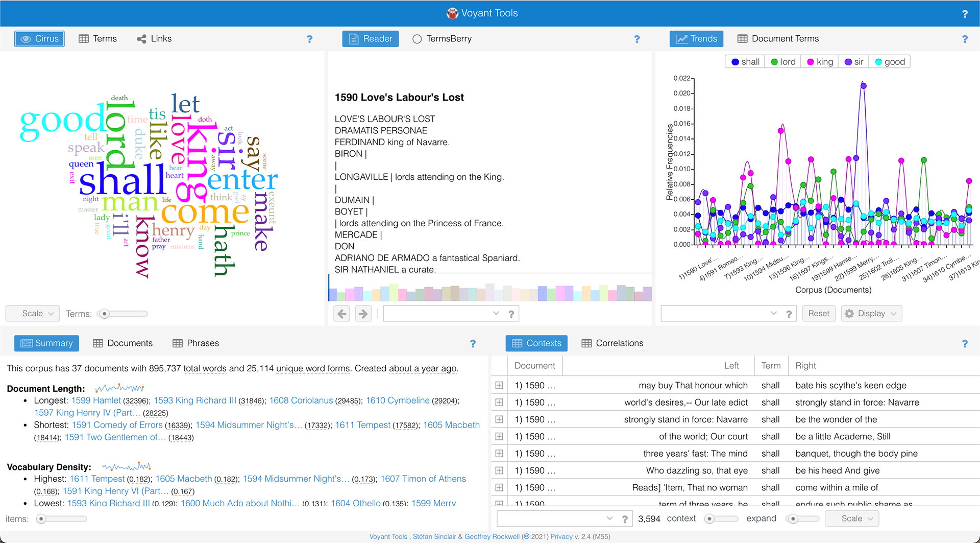Select the Reader tab
Image resolution: width=980 pixels, height=543 pixels.
(371, 39)
